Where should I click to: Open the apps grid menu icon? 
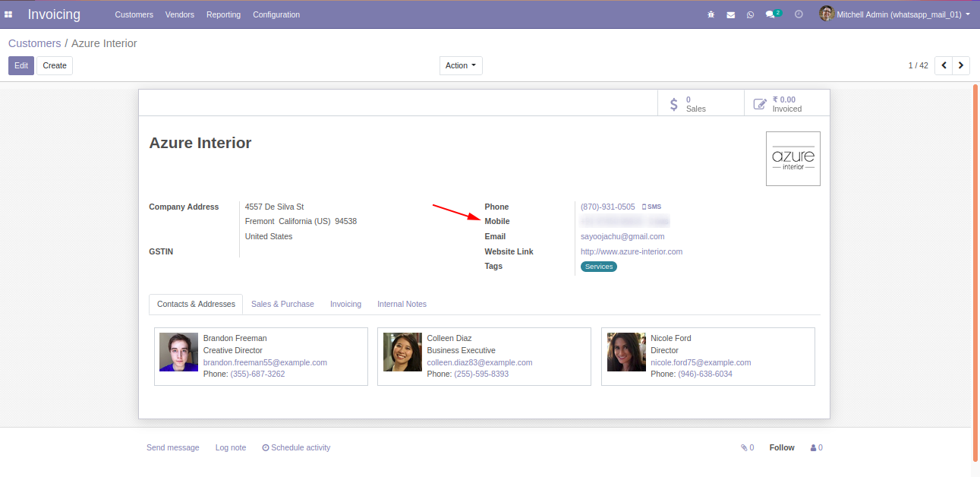tap(8, 14)
